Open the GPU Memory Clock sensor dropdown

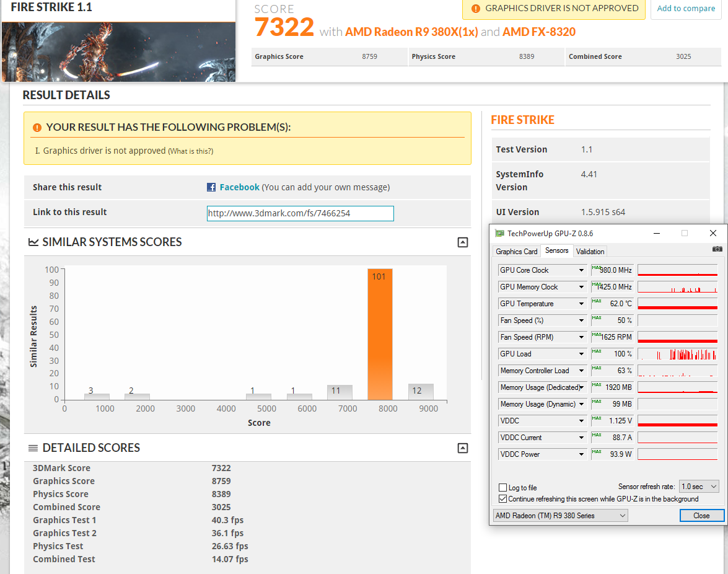pos(581,287)
